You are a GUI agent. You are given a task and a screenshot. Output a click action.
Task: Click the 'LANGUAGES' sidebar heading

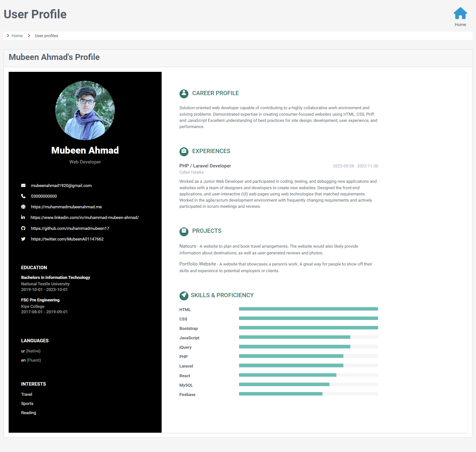(35, 341)
